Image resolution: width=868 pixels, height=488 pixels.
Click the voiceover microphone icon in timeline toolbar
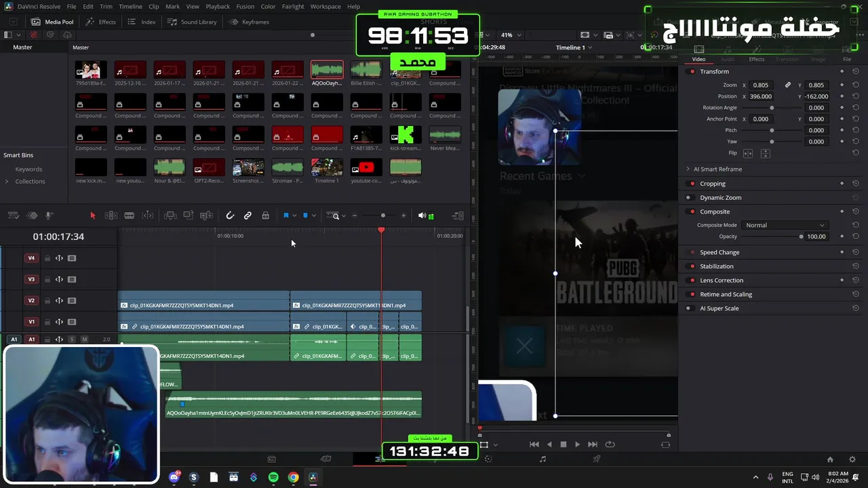click(48, 216)
